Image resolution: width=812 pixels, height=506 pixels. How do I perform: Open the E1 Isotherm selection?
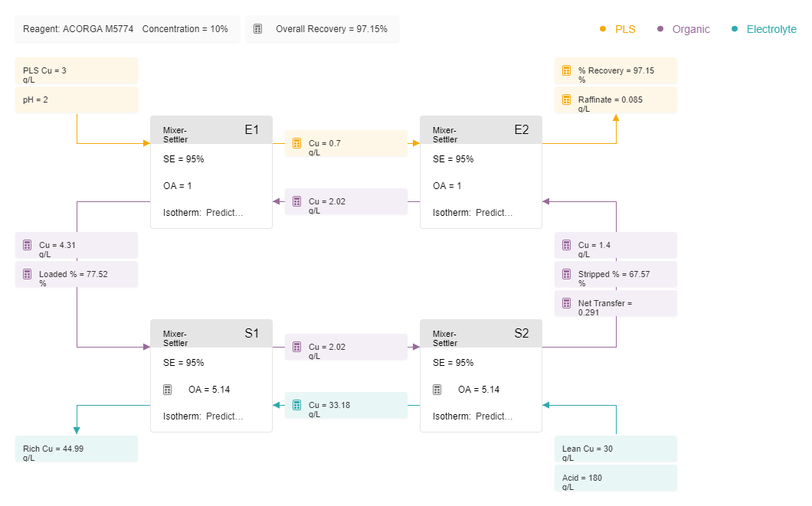[203, 213]
